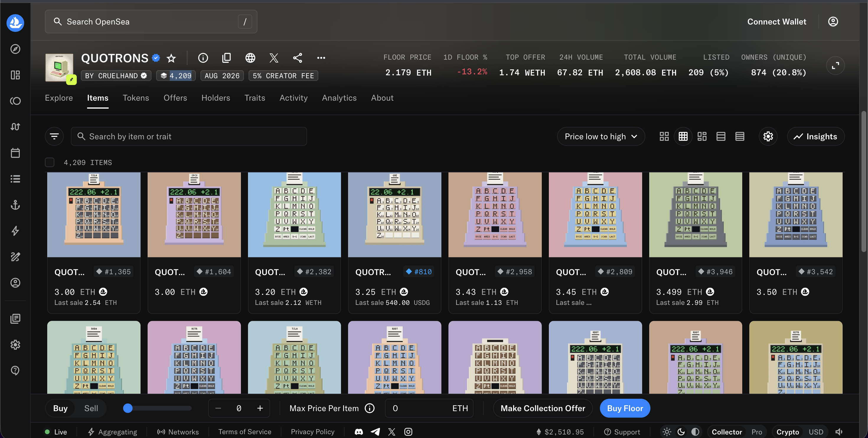Switch to dark theme moon icon
Viewport: 868px width, 438px height.
[x=681, y=432]
